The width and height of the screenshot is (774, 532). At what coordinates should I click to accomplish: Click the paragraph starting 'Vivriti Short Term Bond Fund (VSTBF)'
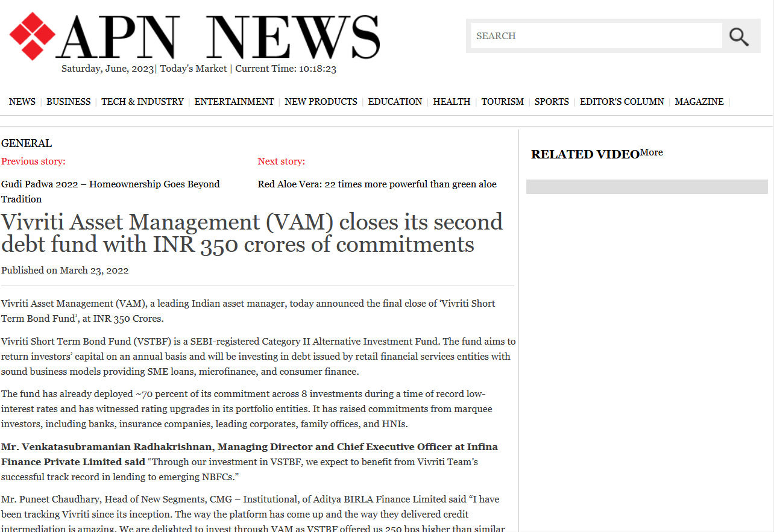pos(258,357)
